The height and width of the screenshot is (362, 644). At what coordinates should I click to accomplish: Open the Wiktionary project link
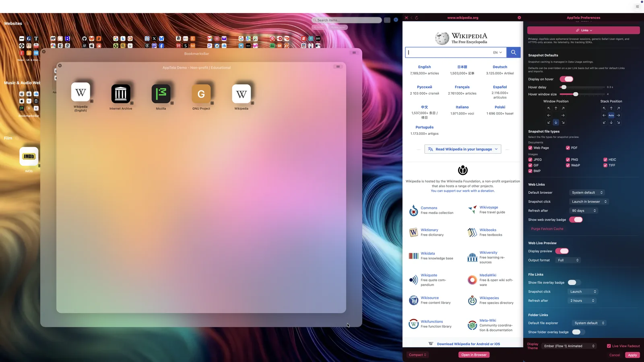click(x=429, y=230)
